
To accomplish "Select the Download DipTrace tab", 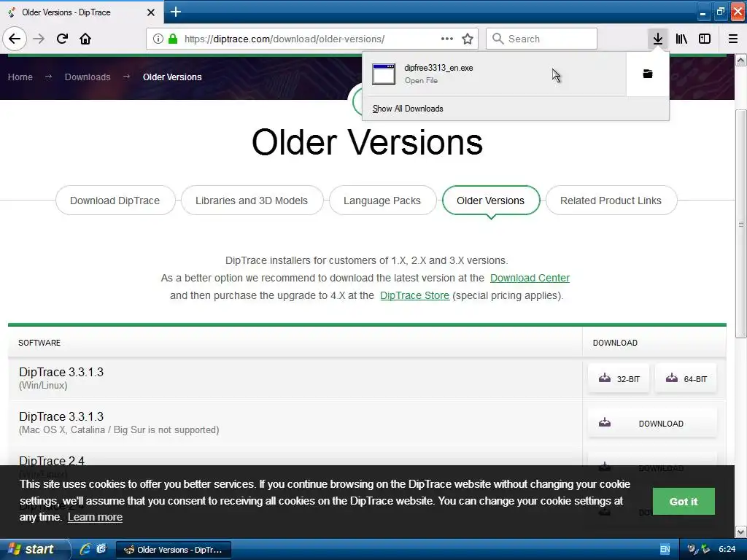I will [x=115, y=201].
